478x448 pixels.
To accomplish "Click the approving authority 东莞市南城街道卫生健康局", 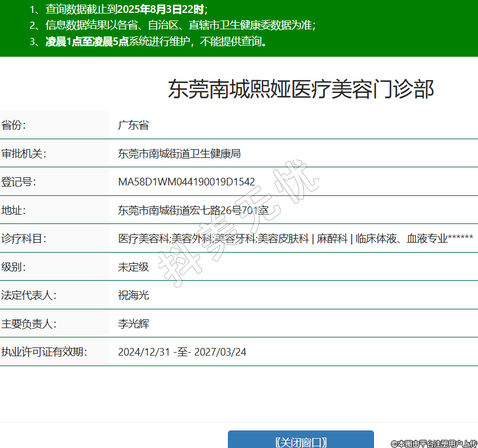I will (x=179, y=154).
